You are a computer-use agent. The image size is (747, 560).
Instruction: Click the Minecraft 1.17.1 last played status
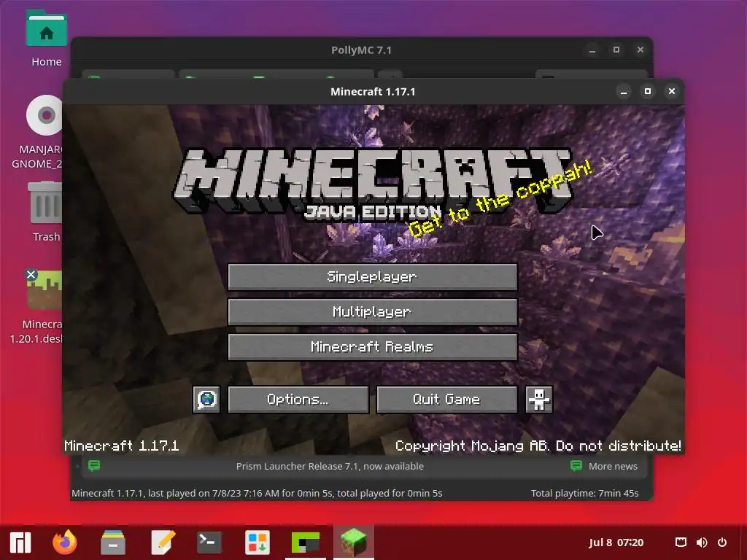click(257, 494)
